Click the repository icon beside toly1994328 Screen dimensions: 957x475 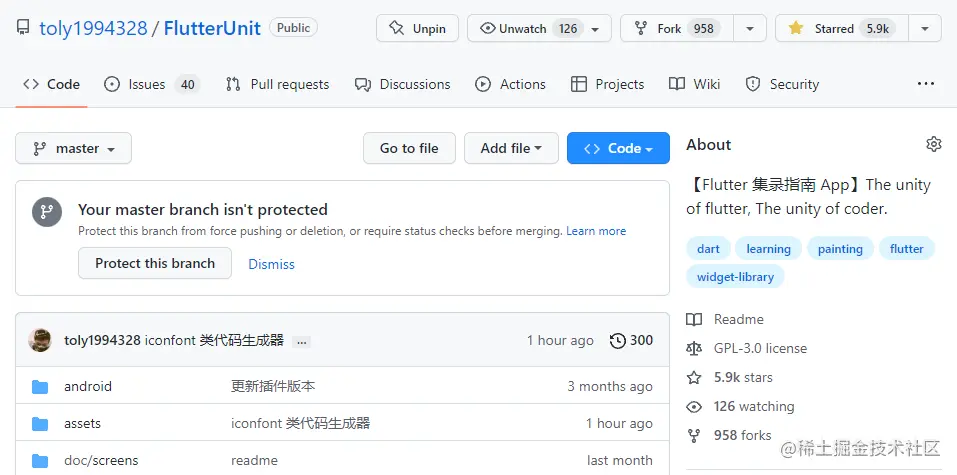23,28
